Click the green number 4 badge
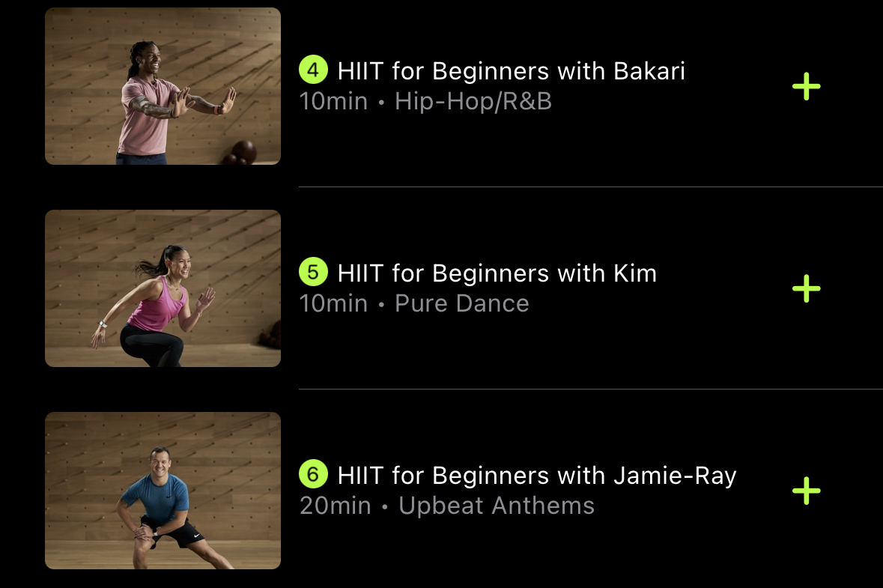The image size is (883, 588). click(313, 70)
